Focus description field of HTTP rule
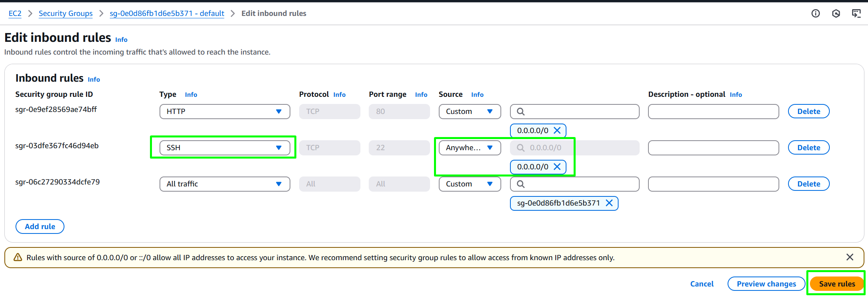This screenshot has height=302, width=868. (x=714, y=112)
